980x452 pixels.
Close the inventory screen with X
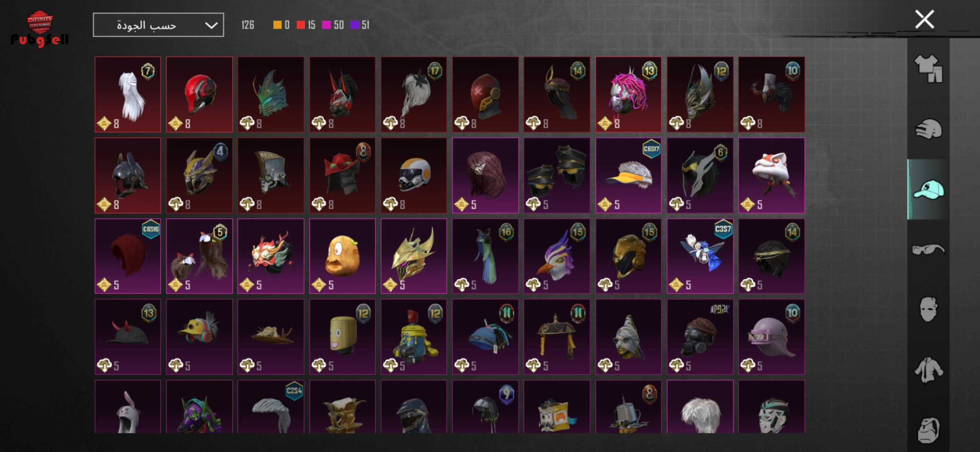pos(924,19)
